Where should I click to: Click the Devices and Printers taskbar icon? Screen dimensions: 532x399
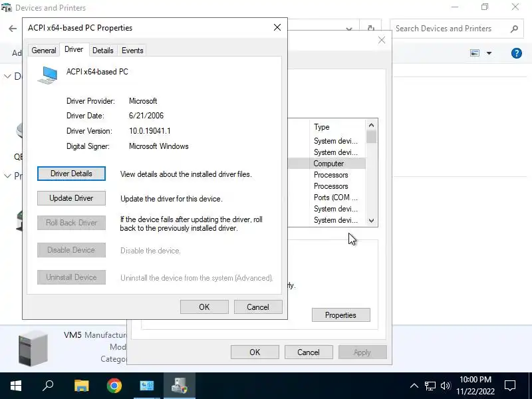pos(180,386)
